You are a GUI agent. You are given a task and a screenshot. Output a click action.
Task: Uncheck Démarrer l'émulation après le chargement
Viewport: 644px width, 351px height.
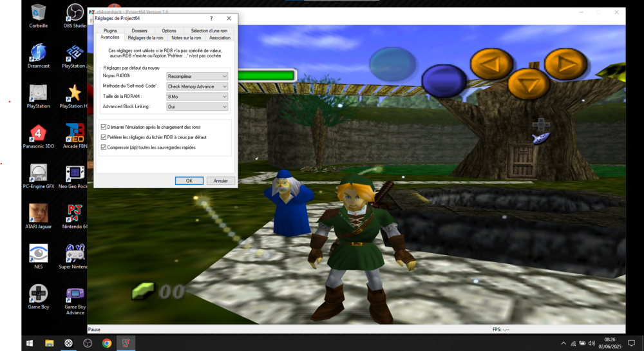click(x=104, y=127)
